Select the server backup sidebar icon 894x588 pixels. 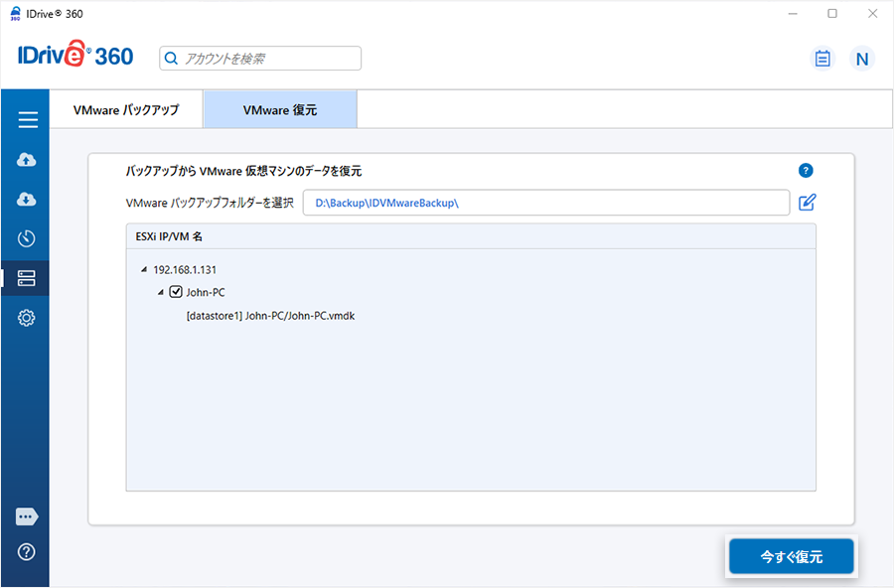pyautogui.click(x=27, y=278)
